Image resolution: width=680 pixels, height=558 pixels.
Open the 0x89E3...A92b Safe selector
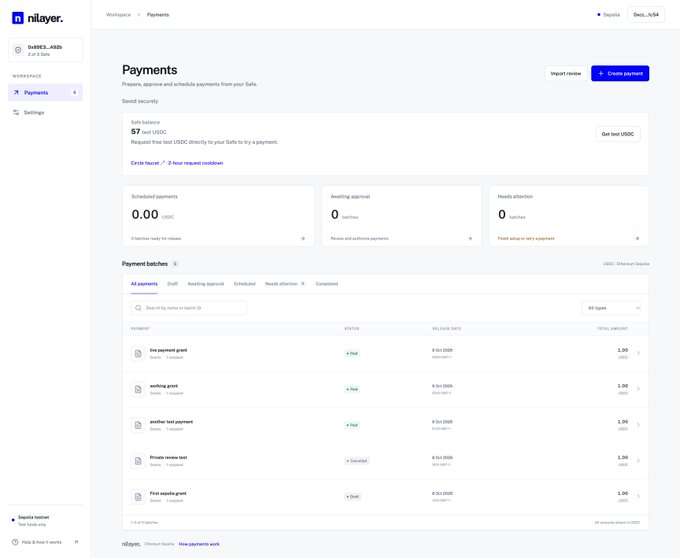coord(46,50)
